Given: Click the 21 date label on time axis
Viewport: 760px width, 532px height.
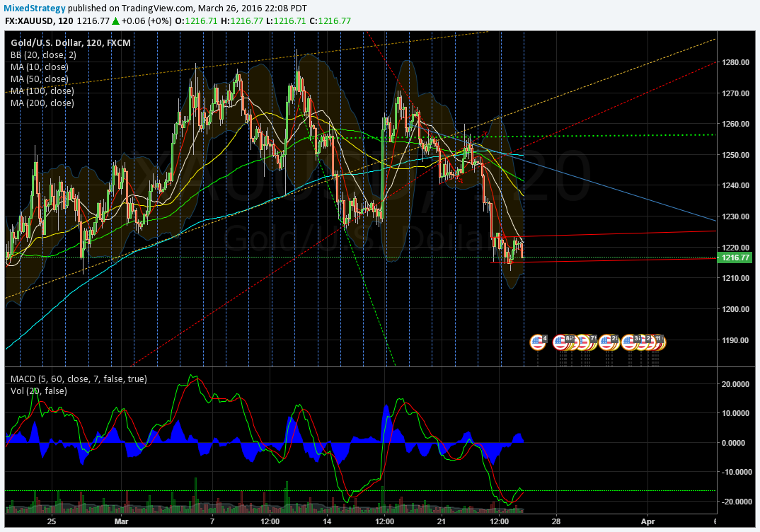Looking at the screenshot, I should (x=441, y=522).
